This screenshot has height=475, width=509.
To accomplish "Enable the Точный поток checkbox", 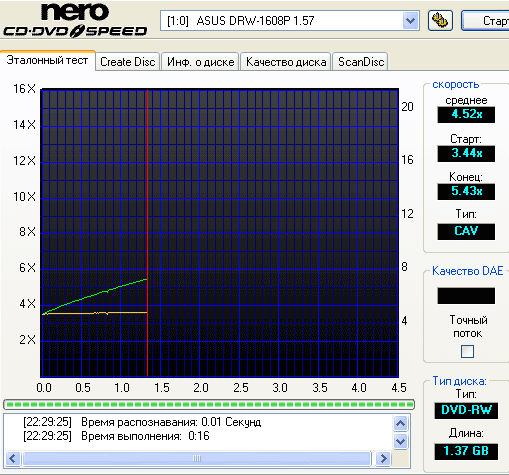I will 467,351.
